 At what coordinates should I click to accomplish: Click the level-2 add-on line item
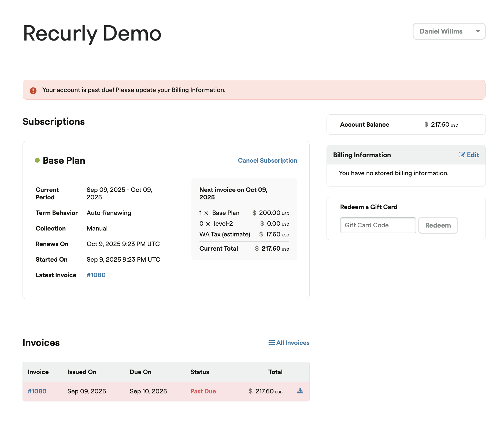coord(244,224)
